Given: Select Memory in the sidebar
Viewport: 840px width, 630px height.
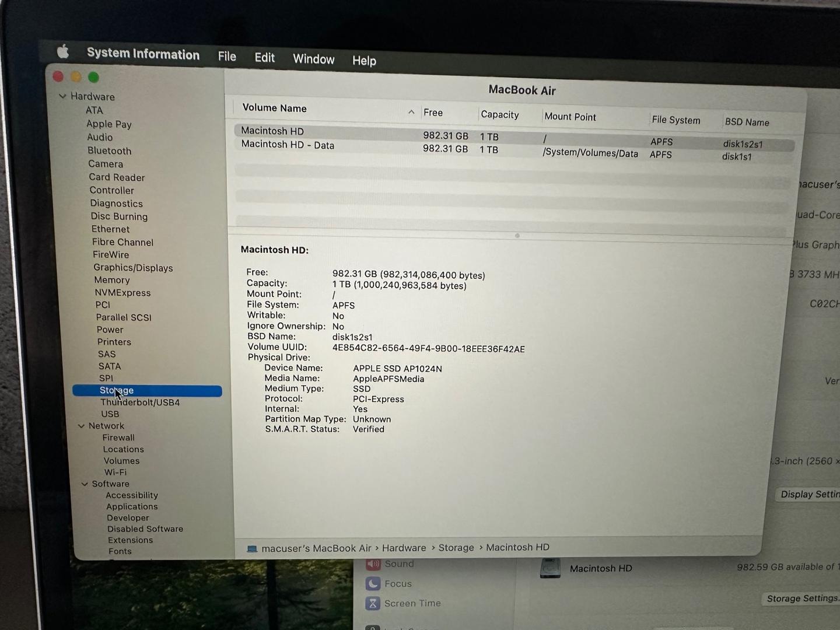Looking at the screenshot, I should pyautogui.click(x=112, y=280).
